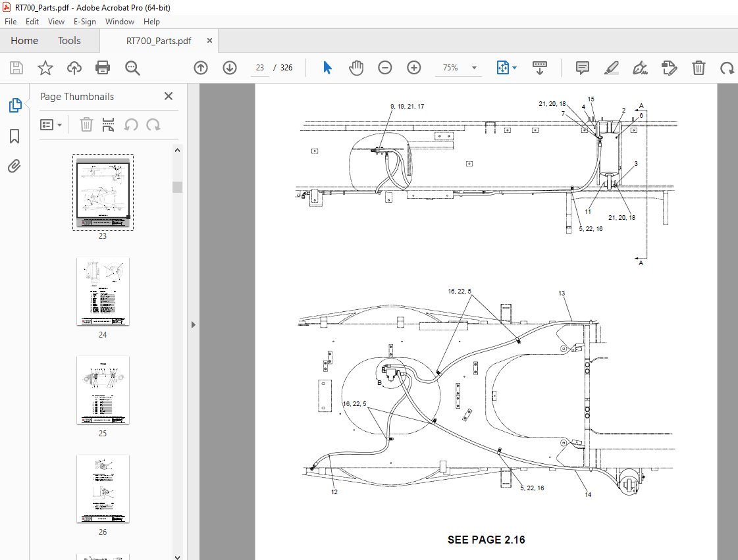This screenshot has height=560, width=738.
Task: Open the Attachments panel icon
Action: point(14,166)
